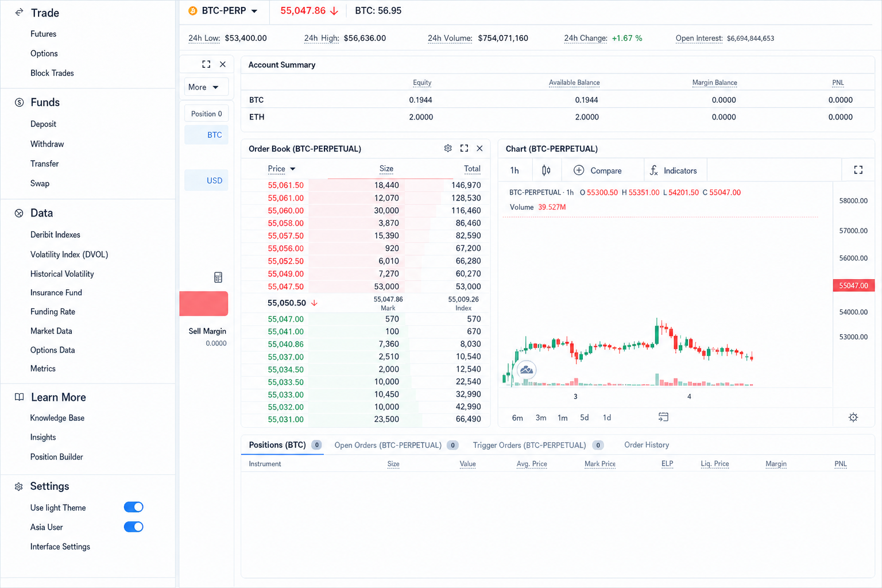Open Block Trades in sidebar
Viewport: 882px width, 588px height.
[52, 73]
